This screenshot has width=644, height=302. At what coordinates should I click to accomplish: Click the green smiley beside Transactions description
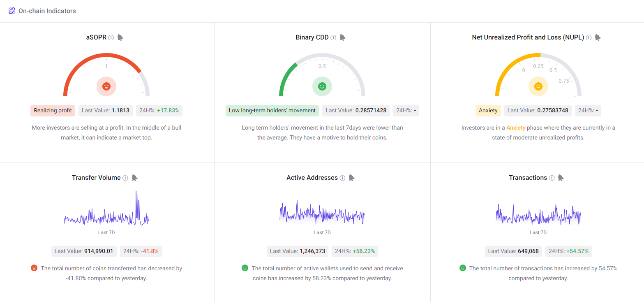click(463, 268)
